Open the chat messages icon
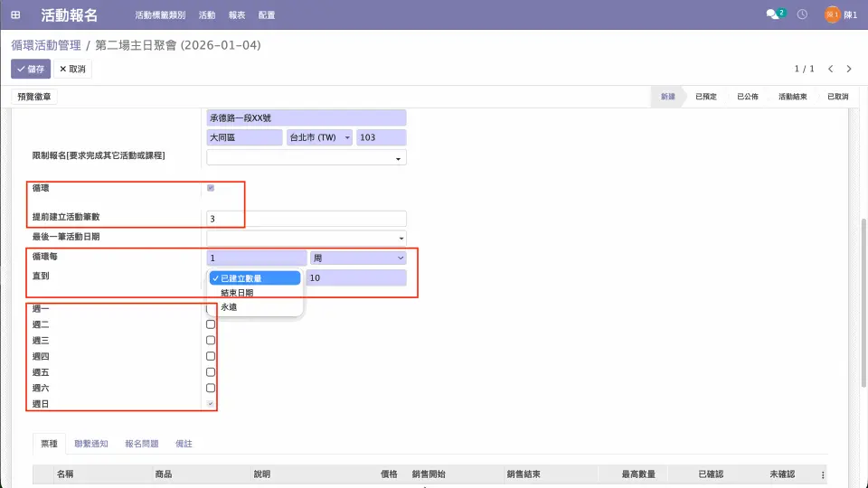 (x=771, y=15)
